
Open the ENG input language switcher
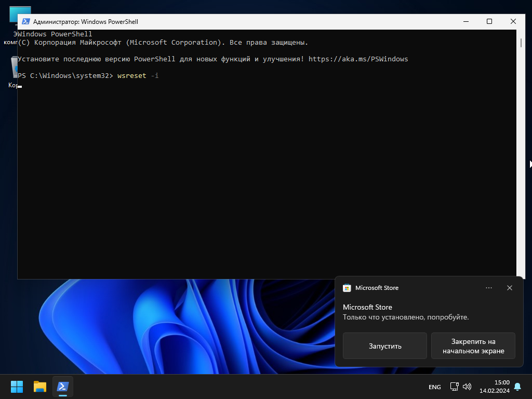click(x=434, y=387)
